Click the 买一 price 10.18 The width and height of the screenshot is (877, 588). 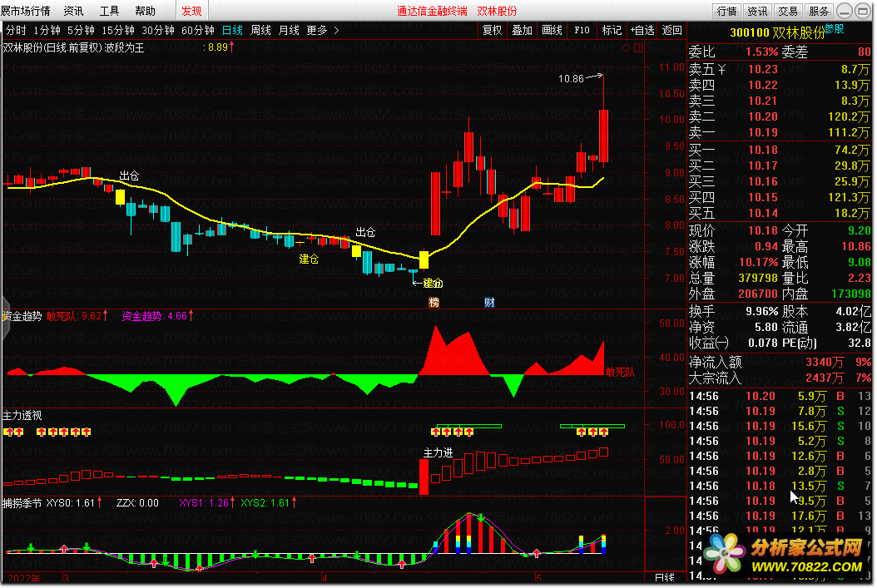coord(763,150)
